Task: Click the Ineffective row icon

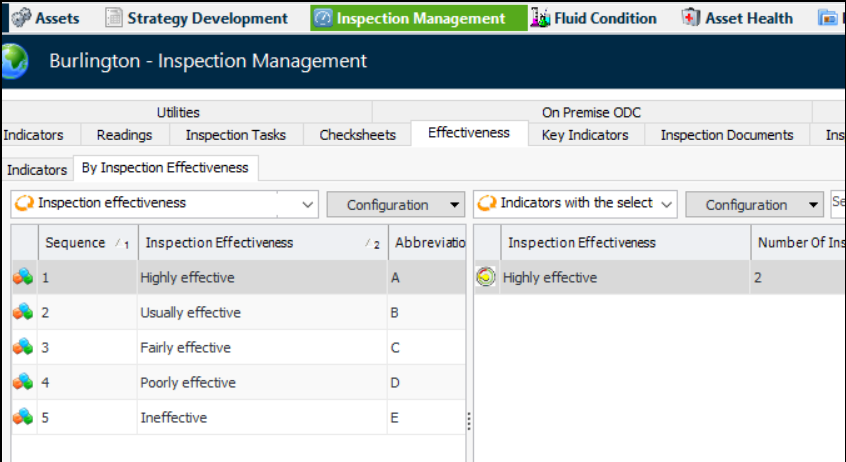Action: click(x=23, y=418)
